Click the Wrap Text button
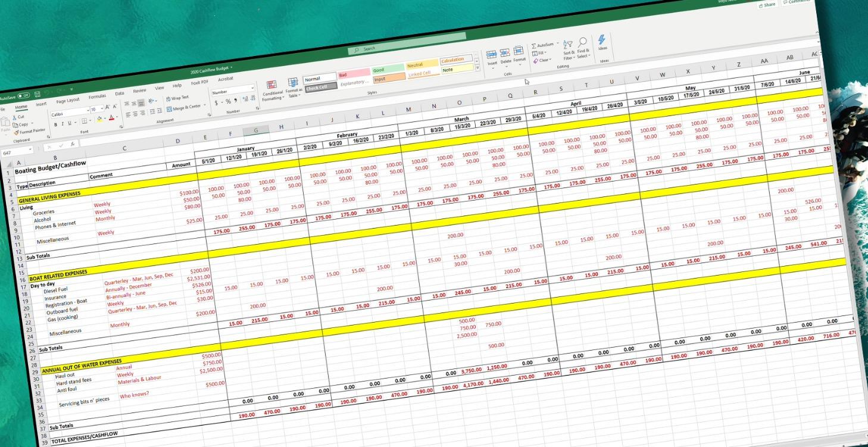Viewport: 868px width, 447px height. pyautogui.click(x=178, y=98)
